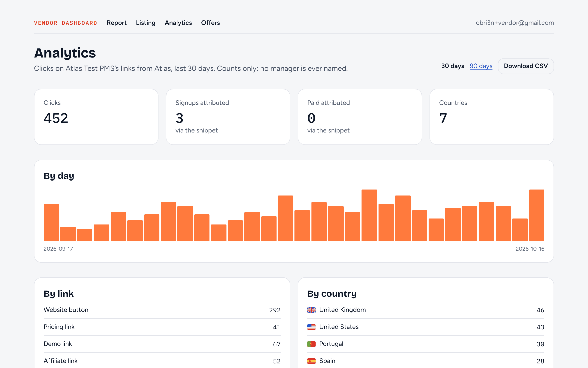The image size is (588, 368).
Task: Click the United Kingdom country name
Action: point(342,310)
